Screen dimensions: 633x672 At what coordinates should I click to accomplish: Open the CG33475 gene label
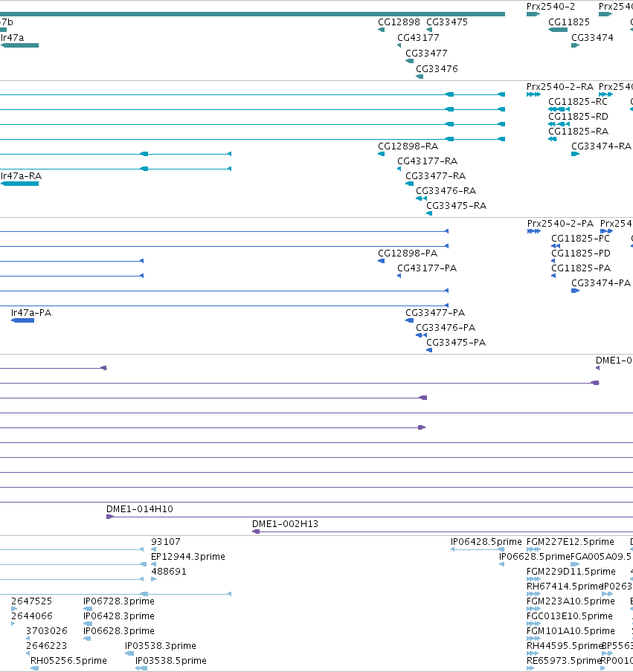[447, 22]
